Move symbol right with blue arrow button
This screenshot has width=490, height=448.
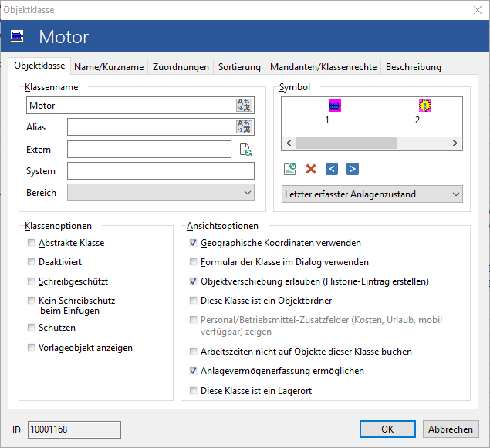353,169
